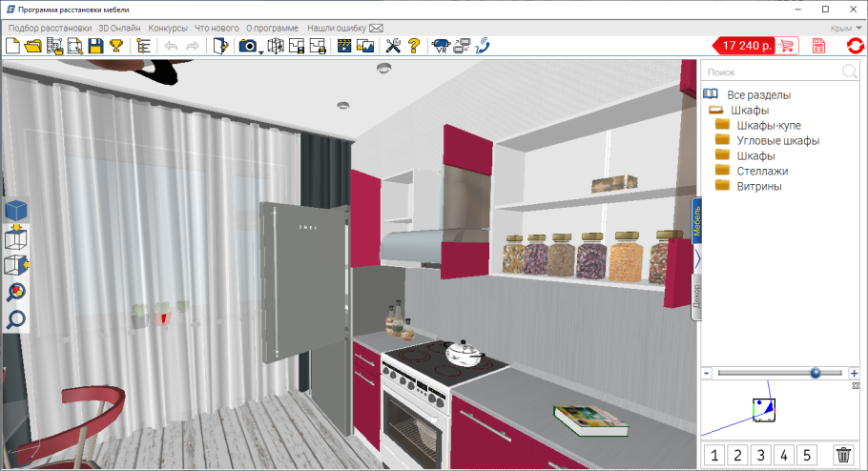The image size is (868, 471).
Task: Open the Крым region dropdown
Action: point(846,29)
